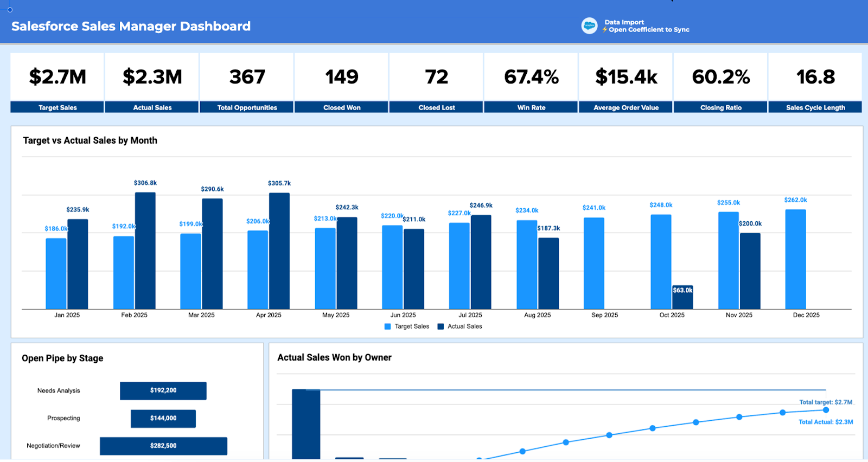Click the 'Actual Sales' legend label in the chart
The image size is (868, 462).
click(x=465, y=326)
